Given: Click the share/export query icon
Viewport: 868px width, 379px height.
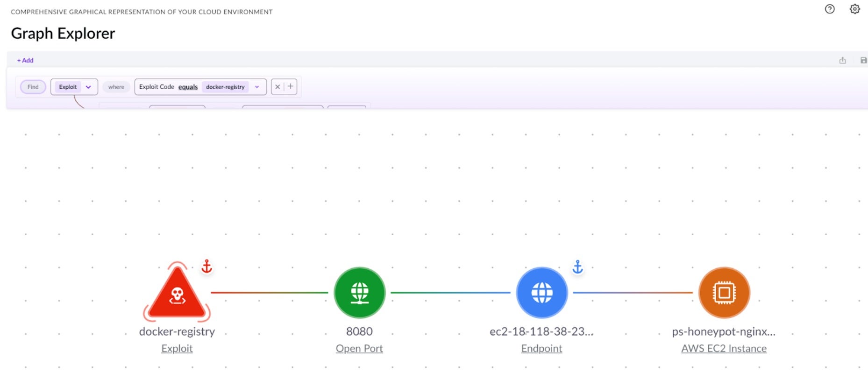Looking at the screenshot, I should [842, 60].
